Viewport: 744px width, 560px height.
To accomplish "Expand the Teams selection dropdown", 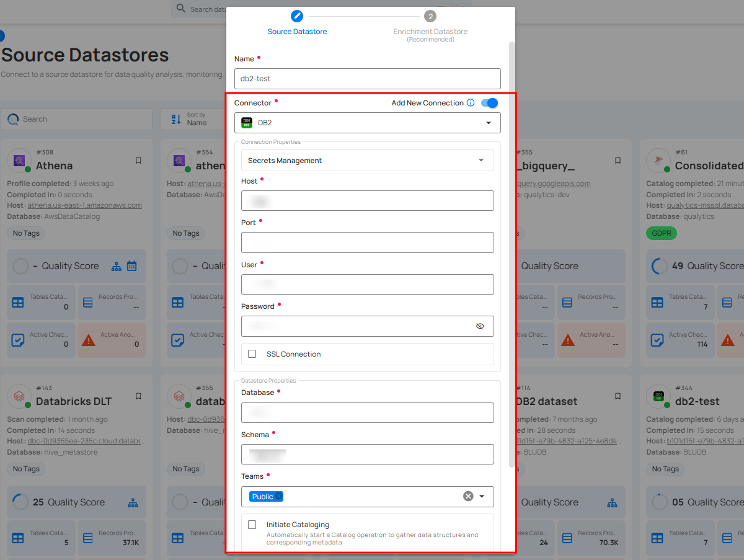I will pyautogui.click(x=481, y=496).
